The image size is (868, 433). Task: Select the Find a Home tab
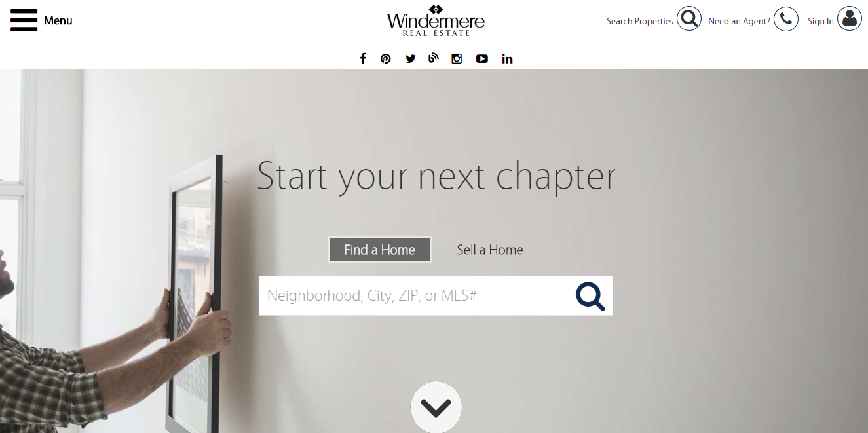(380, 250)
